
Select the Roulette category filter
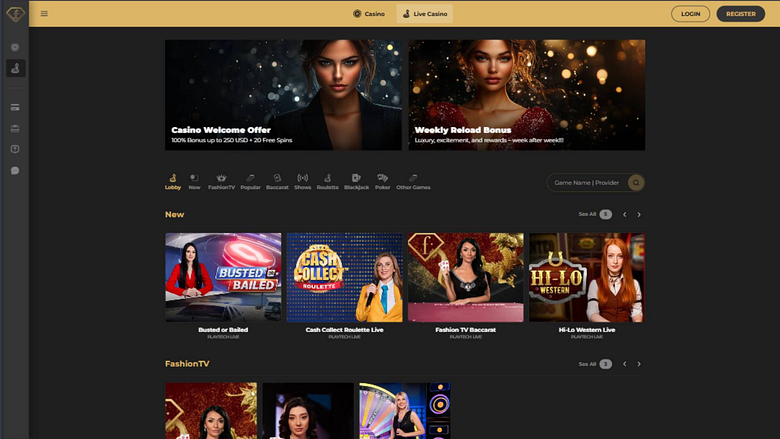pyautogui.click(x=327, y=182)
